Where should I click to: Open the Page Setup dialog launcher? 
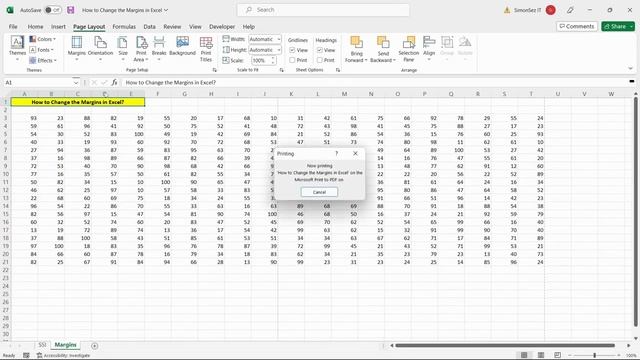tap(214, 70)
